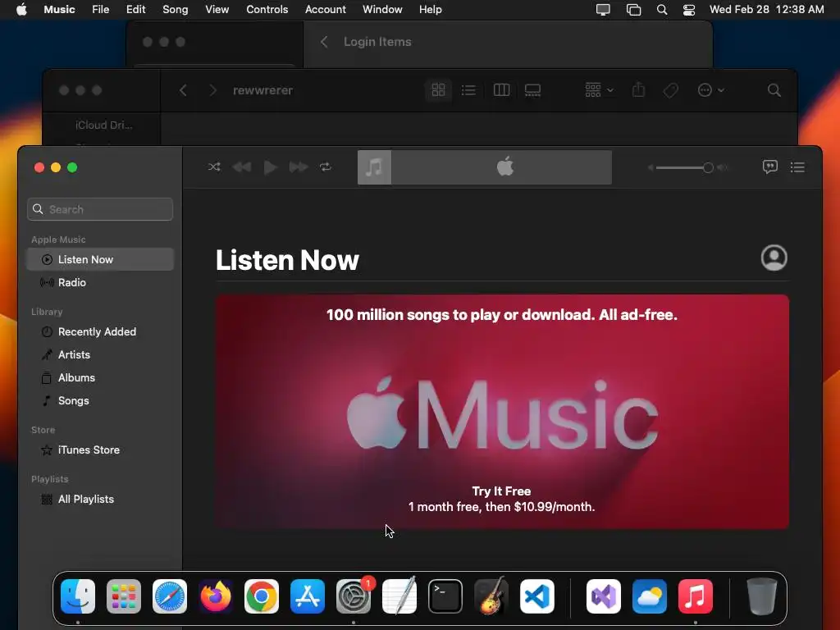Open the lyrics speech bubble icon

coord(769,167)
